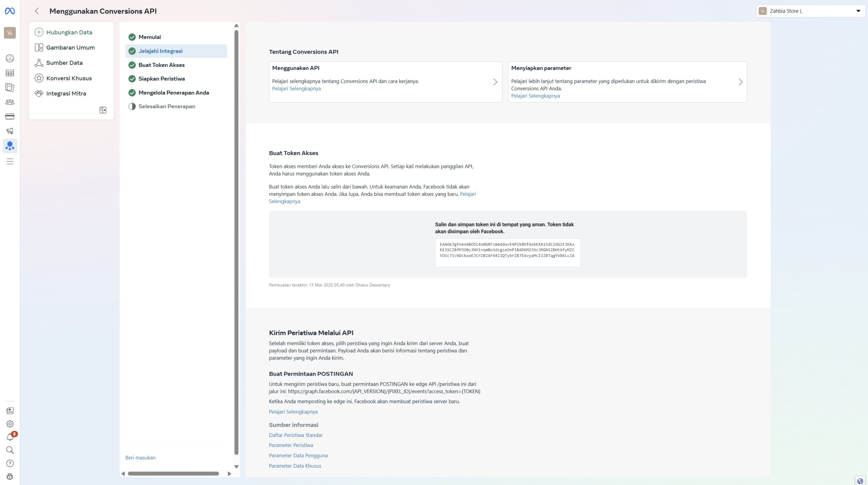Viewport: 868px width, 485px height.
Task: Open the Audiences group icon
Action: click(x=10, y=102)
